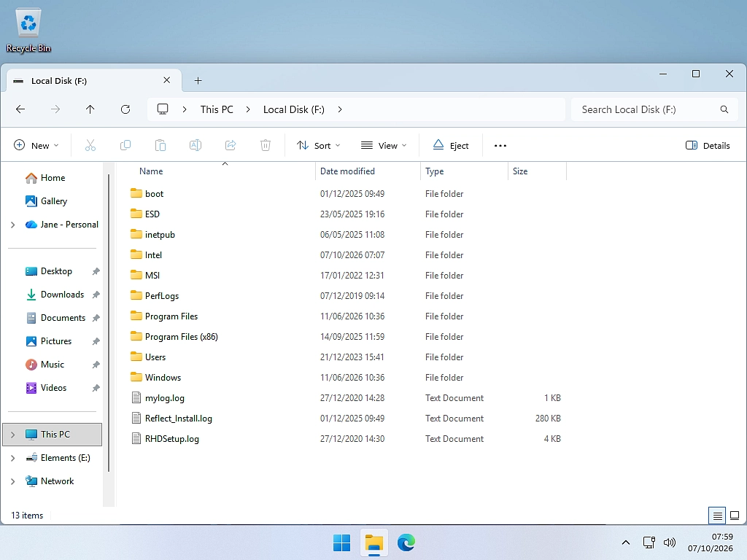The image size is (747, 560).
Task: Open See more three-dots menu
Action: pyautogui.click(x=500, y=145)
